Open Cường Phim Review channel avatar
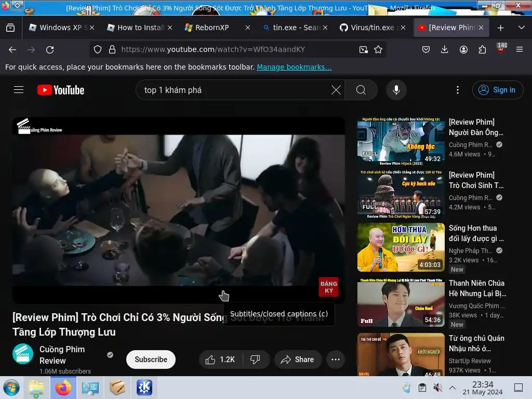Viewport: 532px width, 399px height. point(23,354)
